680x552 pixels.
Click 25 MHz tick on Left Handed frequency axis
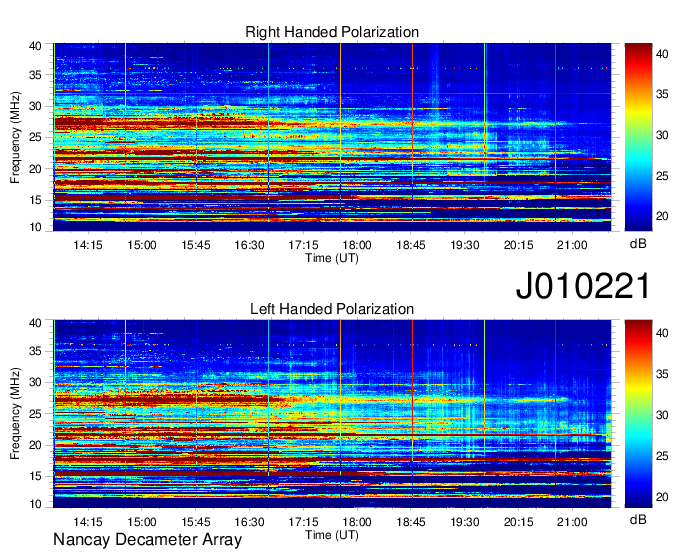pos(35,414)
